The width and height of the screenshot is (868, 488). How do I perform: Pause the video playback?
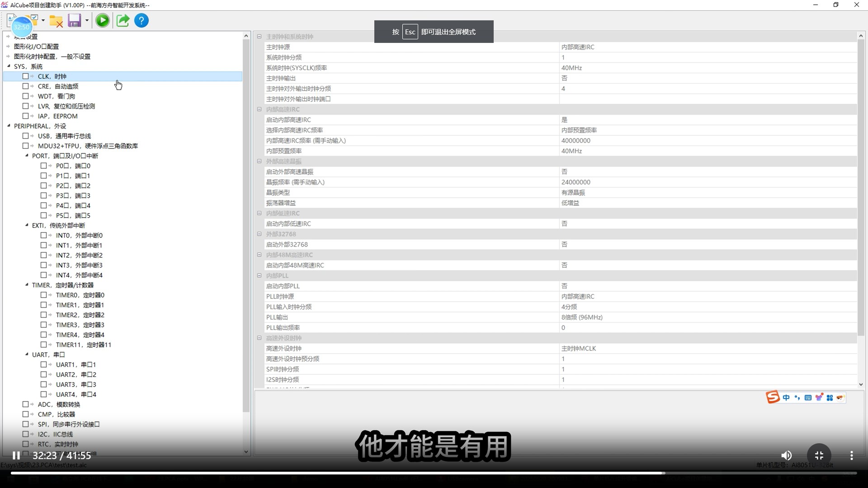click(x=16, y=455)
